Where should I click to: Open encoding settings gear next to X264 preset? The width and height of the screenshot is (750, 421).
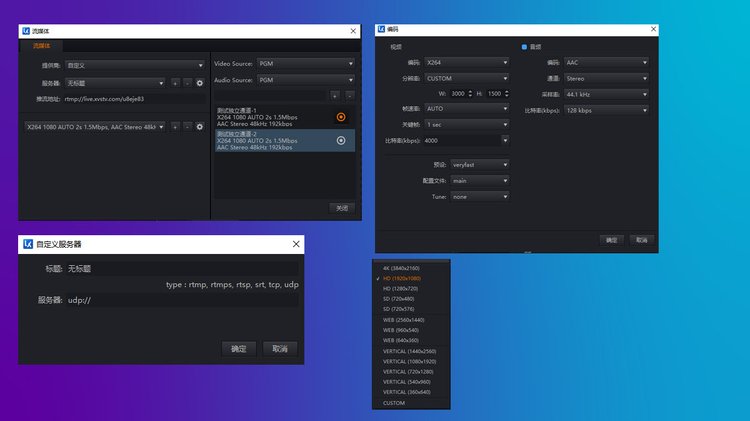pos(200,127)
